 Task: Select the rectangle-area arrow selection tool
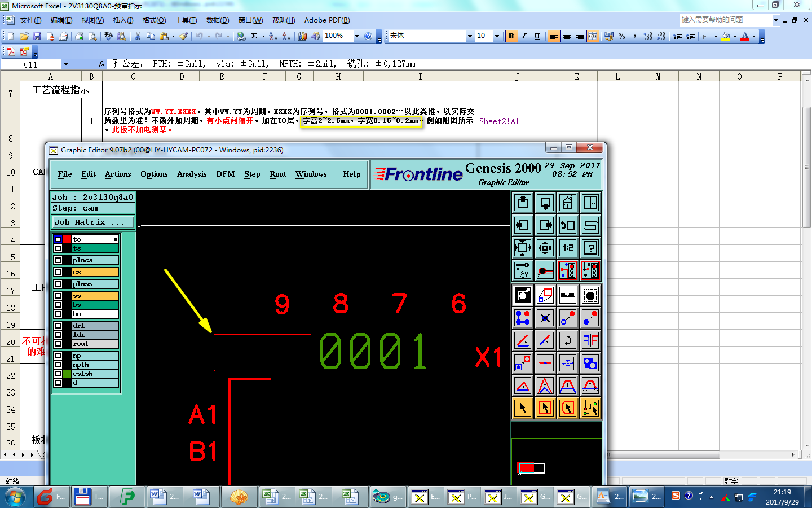(x=545, y=408)
